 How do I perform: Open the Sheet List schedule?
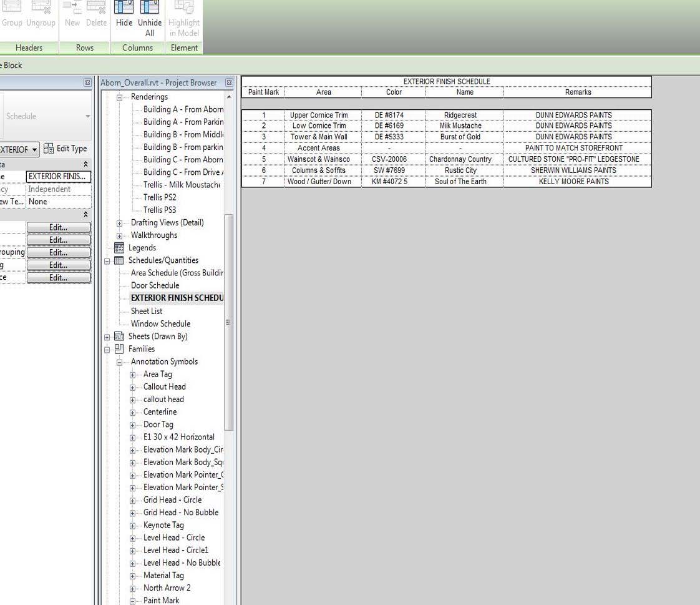click(x=147, y=311)
